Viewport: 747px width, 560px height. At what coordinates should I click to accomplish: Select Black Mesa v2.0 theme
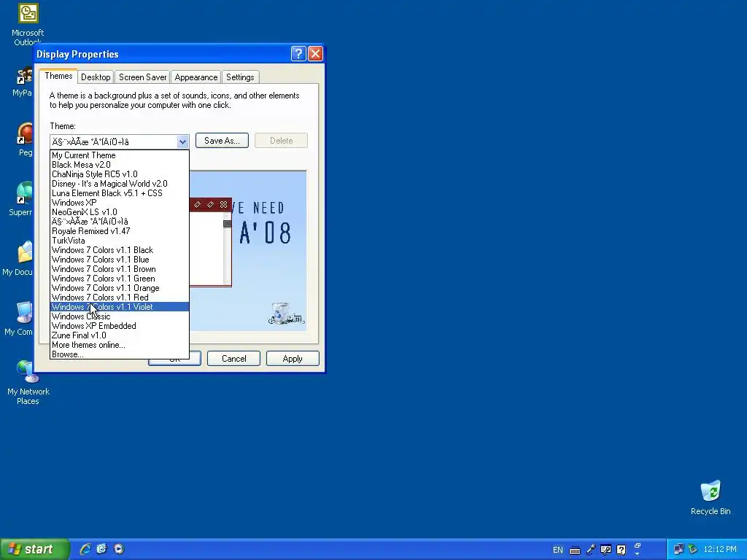(120, 165)
